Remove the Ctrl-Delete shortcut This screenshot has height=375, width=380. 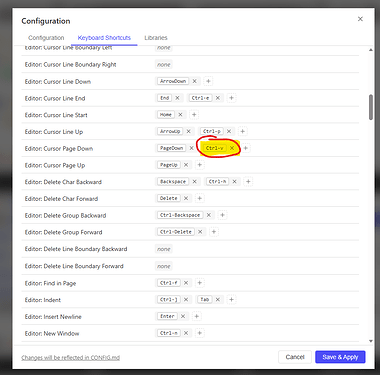(x=200, y=232)
